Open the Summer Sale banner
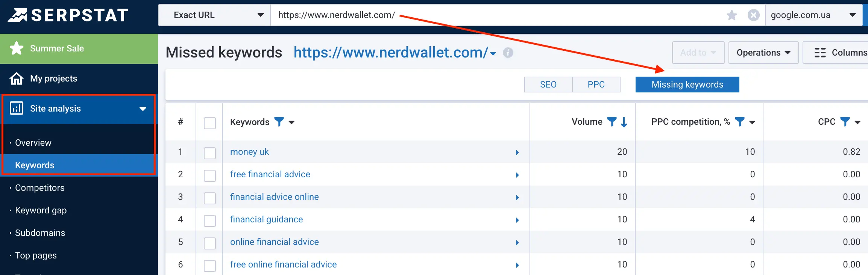This screenshot has width=868, height=275. pyautogui.click(x=79, y=49)
